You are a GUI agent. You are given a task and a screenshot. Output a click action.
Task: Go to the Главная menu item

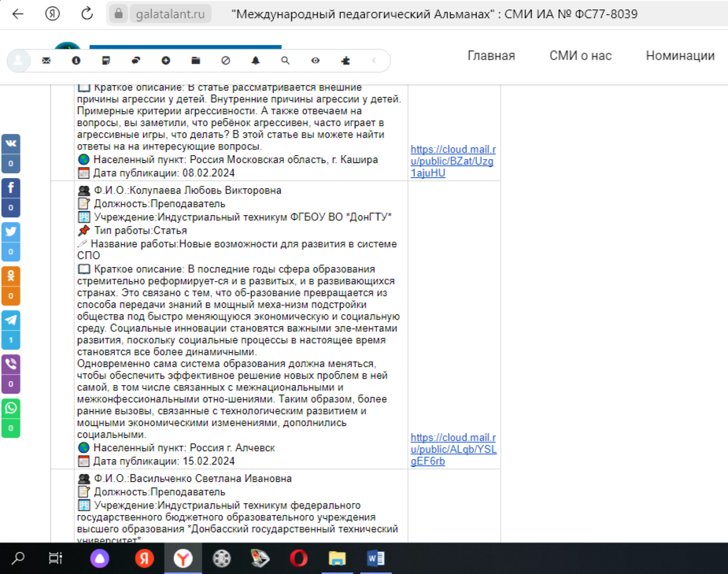pos(491,56)
